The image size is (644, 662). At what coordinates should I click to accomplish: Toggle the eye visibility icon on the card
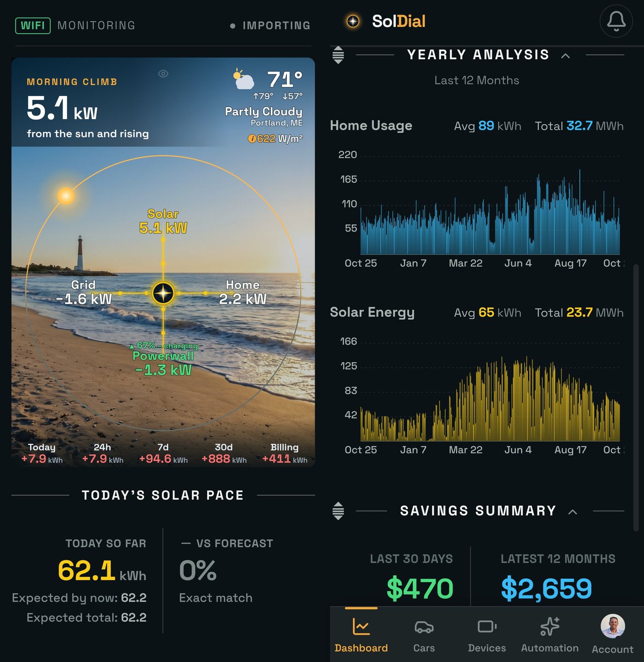(x=163, y=74)
